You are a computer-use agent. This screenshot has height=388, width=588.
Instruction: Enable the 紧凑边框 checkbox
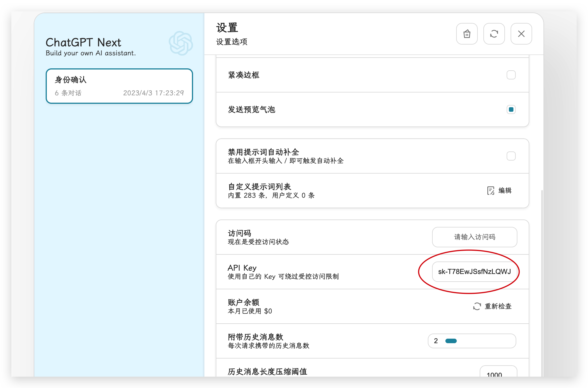511,75
